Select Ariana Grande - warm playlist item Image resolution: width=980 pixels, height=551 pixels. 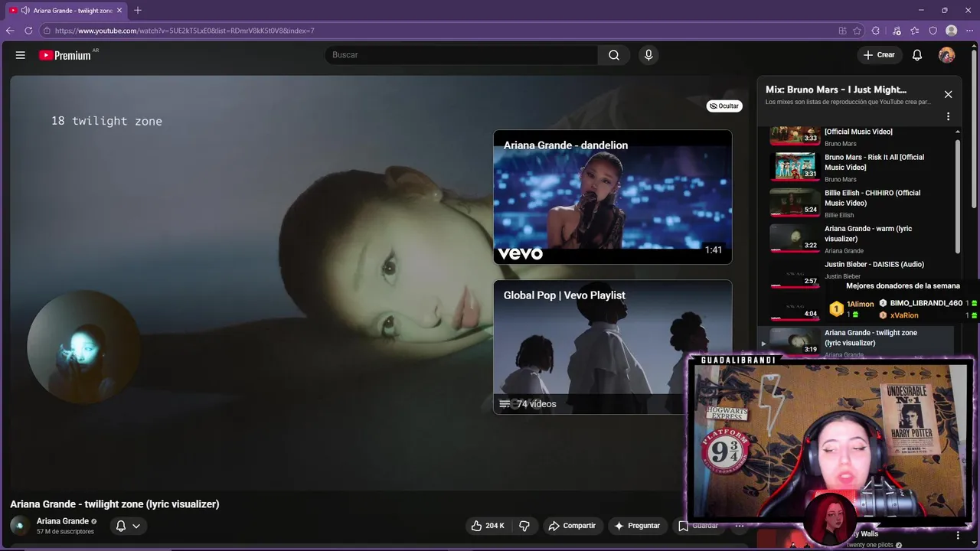point(860,239)
